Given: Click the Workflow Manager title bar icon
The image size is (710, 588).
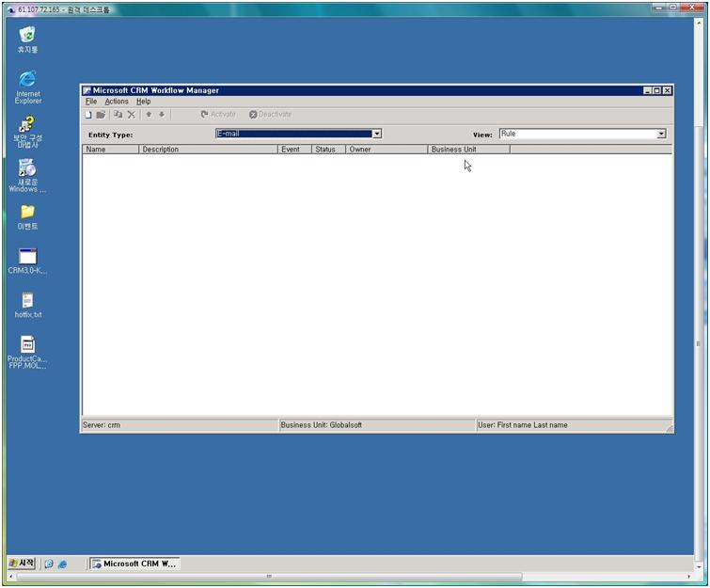Looking at the screenshot, I should (87, 90).
